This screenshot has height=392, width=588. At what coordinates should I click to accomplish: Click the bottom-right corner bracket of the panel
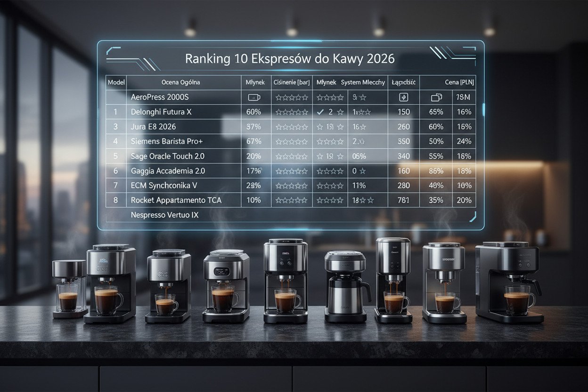pos(473,217)
